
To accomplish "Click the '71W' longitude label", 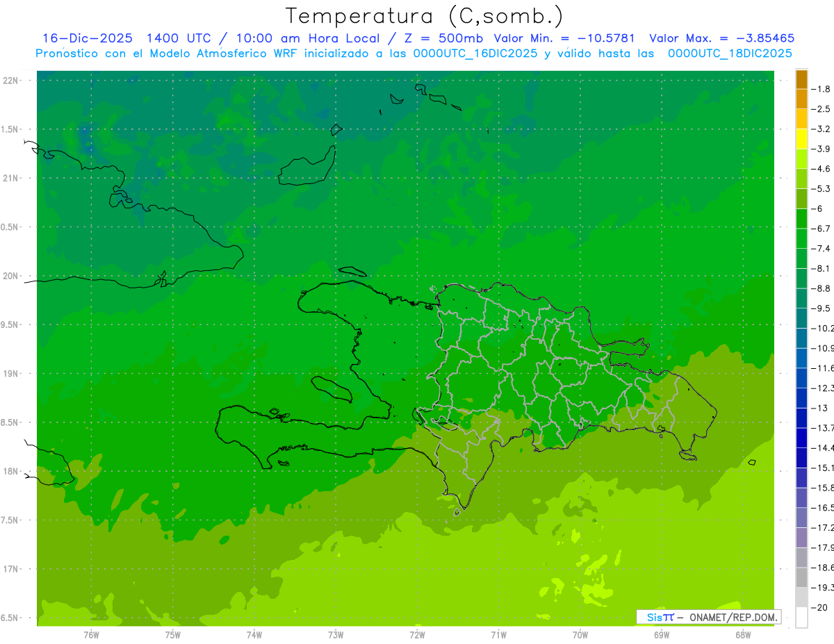I will click(498, 635).
